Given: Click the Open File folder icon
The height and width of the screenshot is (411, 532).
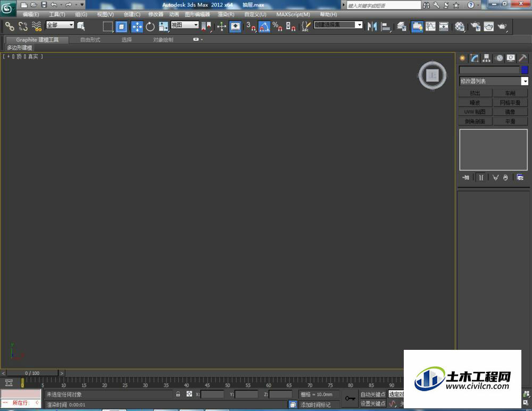Looking at the screenshot, I should pos(34,5).
